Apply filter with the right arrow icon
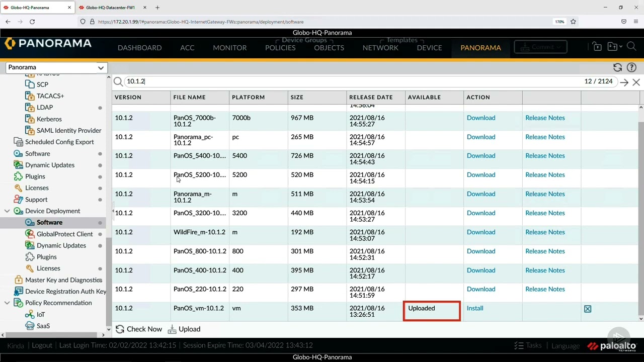 (624, 82)
